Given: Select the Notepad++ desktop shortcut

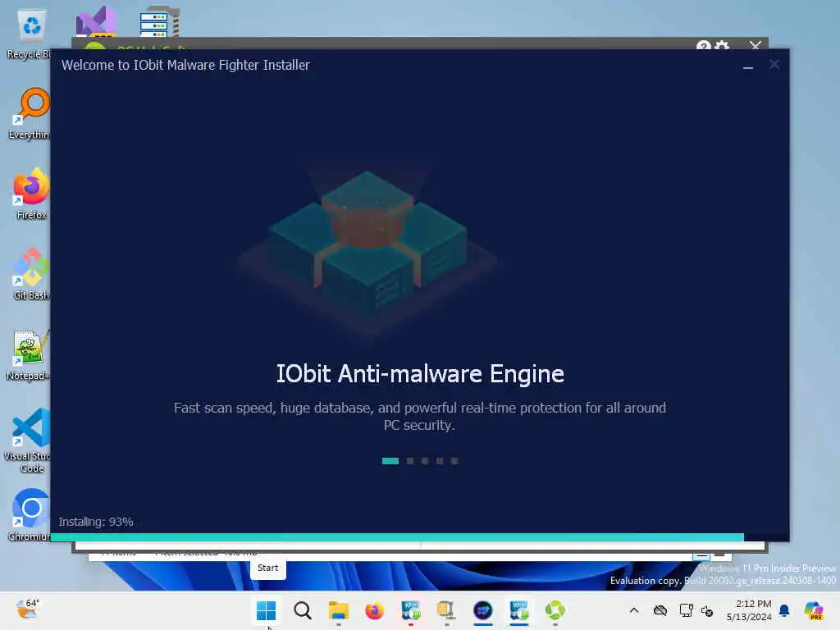Looking at the screenshot, I should [x=30, y=355].
